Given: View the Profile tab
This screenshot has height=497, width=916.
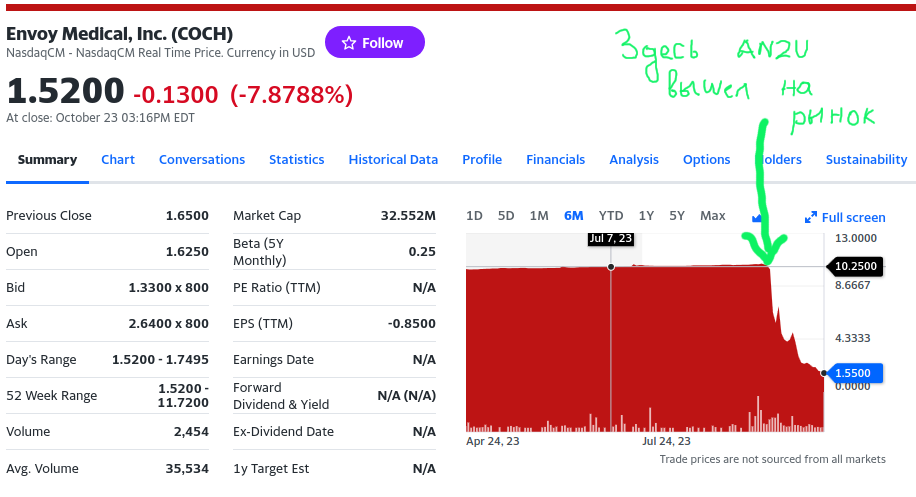Looking at the screenshot, I should (x=482, y=159).
